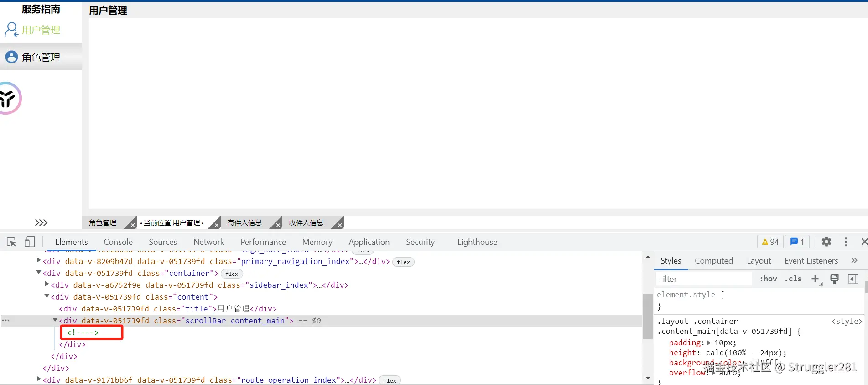Show more style pane tabs chevron
868x385 pixels.
854,260
